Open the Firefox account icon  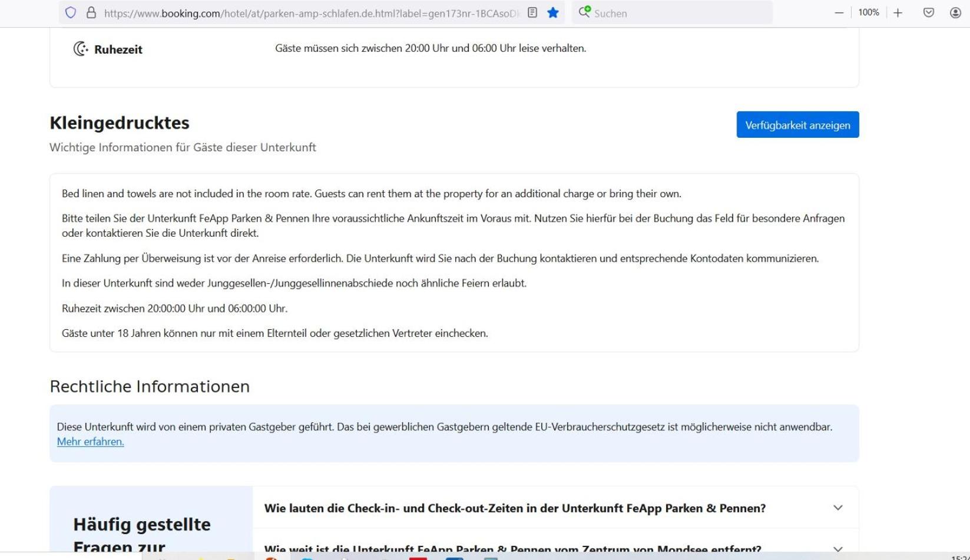pyautogui.click(x=955, y=12)
